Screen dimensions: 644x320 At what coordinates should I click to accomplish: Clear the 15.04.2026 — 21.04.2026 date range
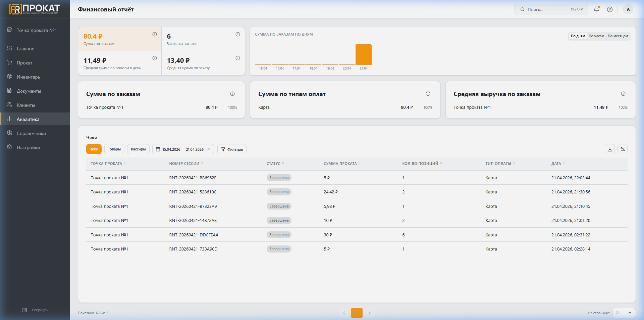(209, 149)
